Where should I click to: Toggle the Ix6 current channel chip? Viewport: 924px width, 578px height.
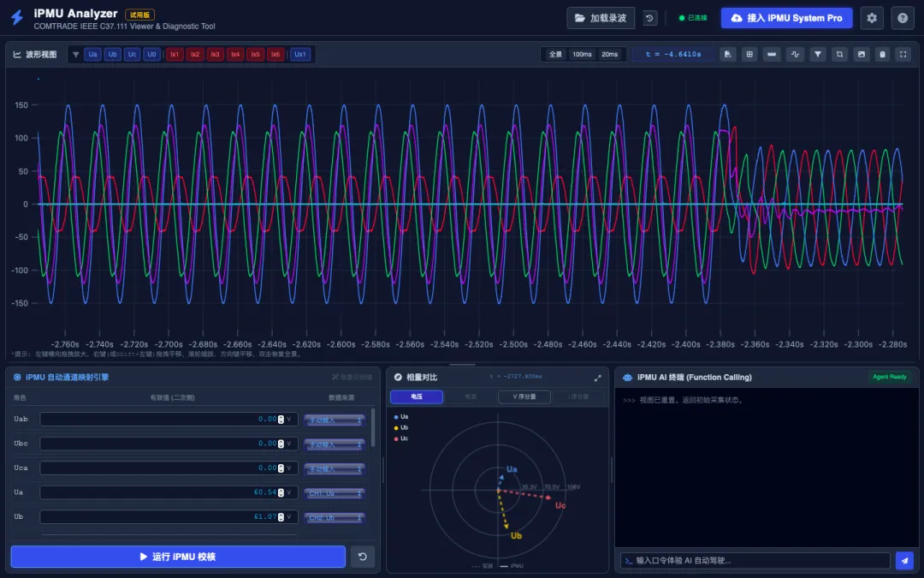click(275, 54)
